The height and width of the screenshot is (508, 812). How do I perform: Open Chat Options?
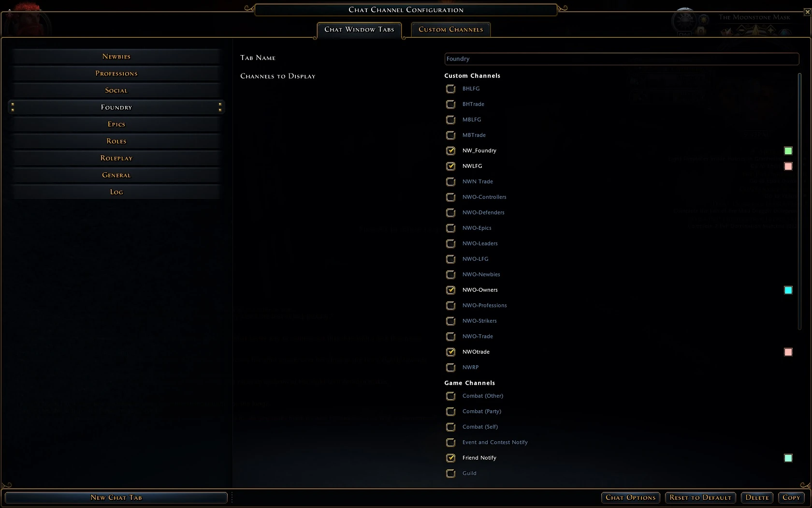click(x=630, y=497)
